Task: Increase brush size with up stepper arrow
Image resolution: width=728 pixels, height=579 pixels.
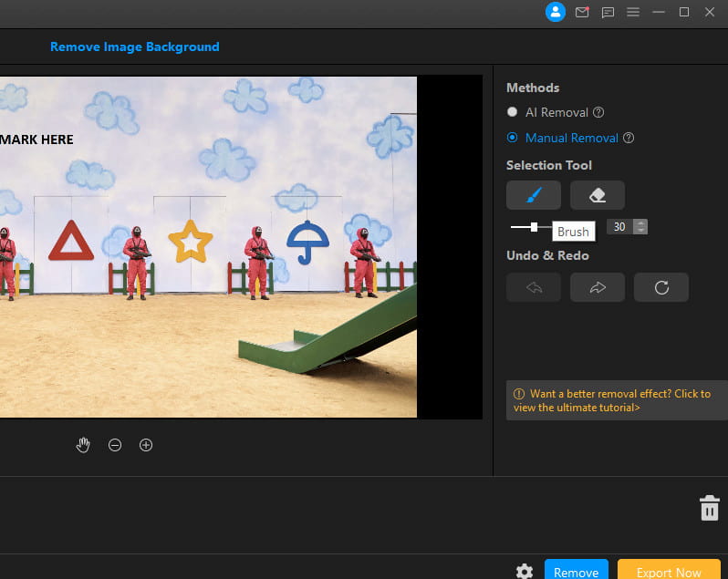Action: (x=640, y=222)
